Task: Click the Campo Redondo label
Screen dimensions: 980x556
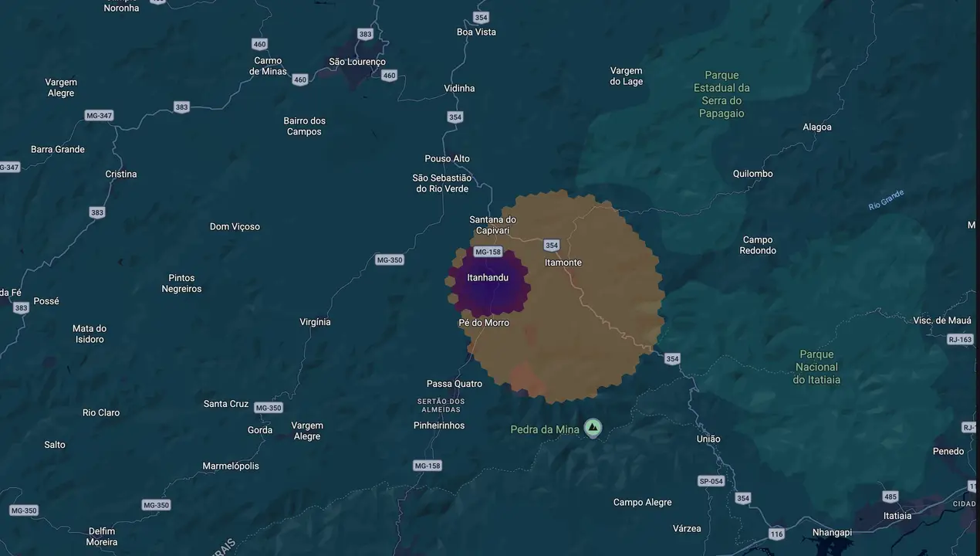Action: (758, 246)
